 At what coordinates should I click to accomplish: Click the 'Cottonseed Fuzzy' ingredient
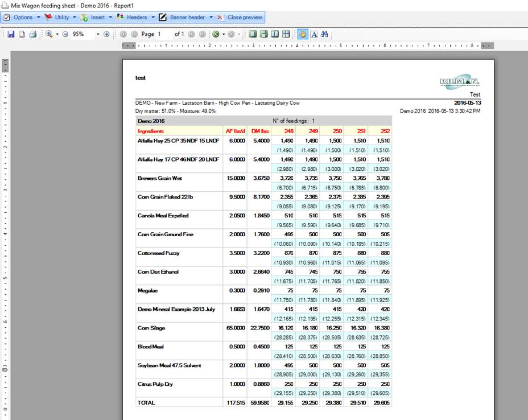158,253
